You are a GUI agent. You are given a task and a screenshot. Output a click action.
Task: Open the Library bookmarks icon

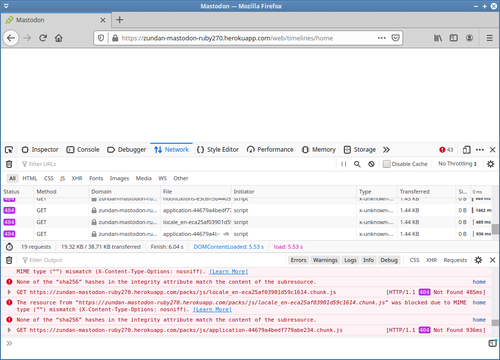[x=438, y=38]
